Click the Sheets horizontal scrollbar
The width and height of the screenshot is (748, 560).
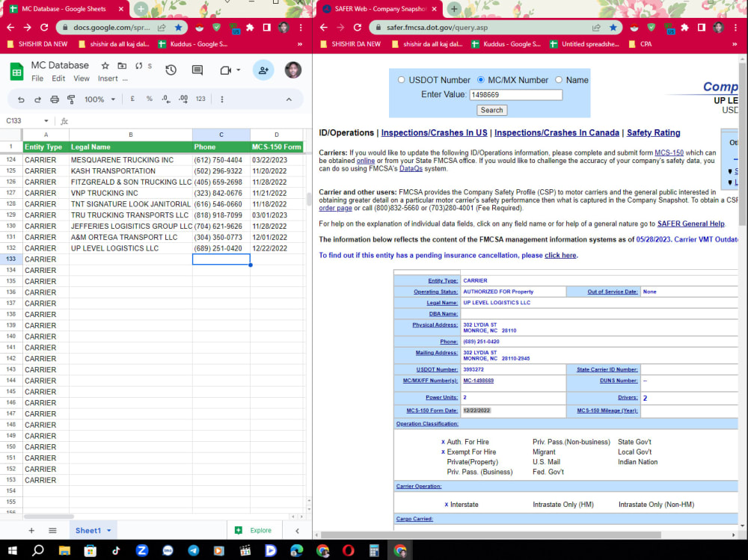pos(49,516)
